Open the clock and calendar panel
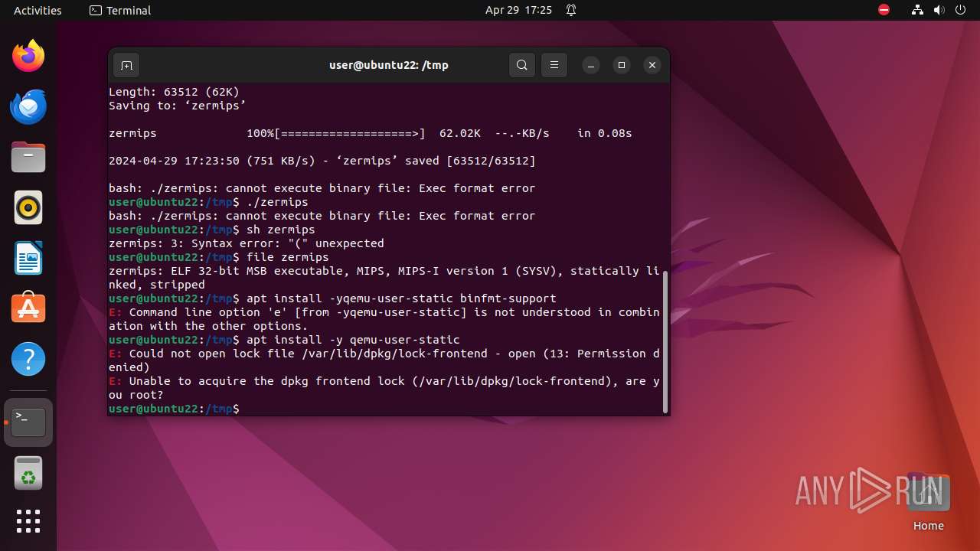 click(x=518, y=10)
